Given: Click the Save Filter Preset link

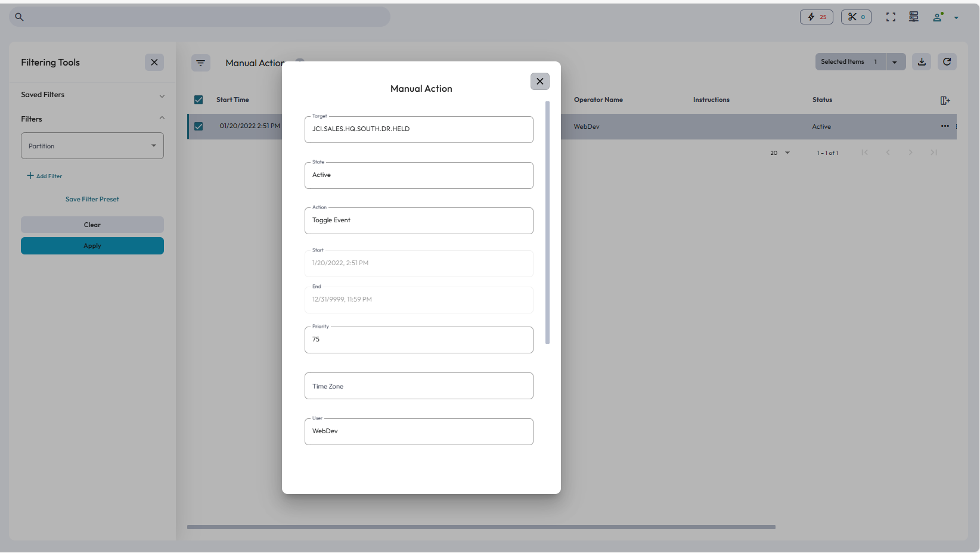Looking at the screenshot, I should coord(92,200).
